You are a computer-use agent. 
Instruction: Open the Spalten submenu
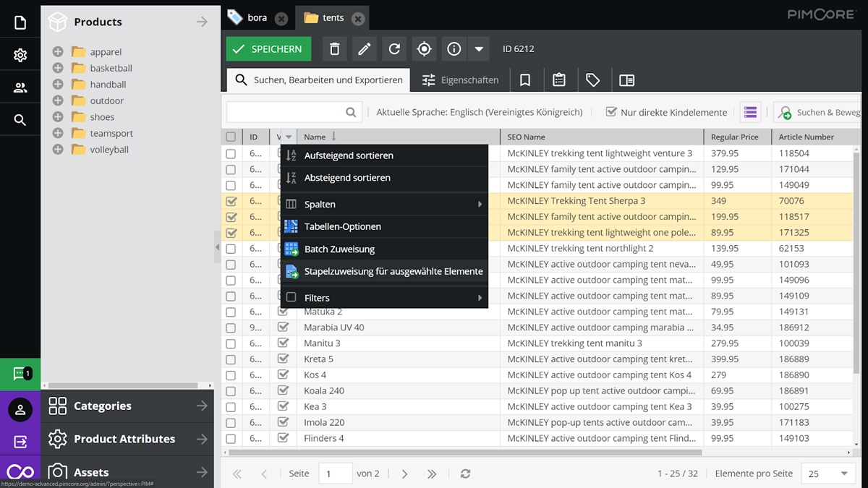click(384, 205)
